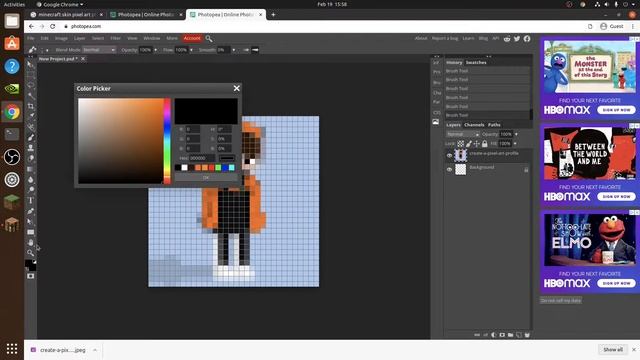This screenshot has height=360, width=640.
Task: Select the Pen tool
Action: (31, 211)
